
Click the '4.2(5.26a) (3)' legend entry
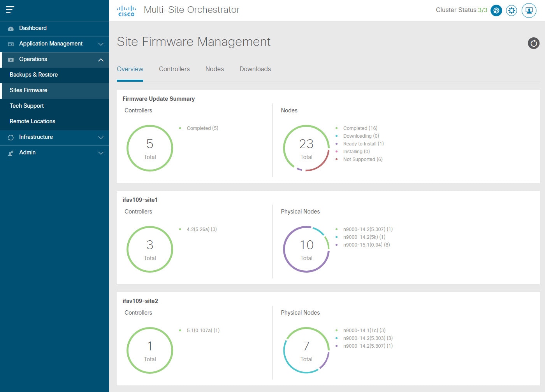click(202, 229)
